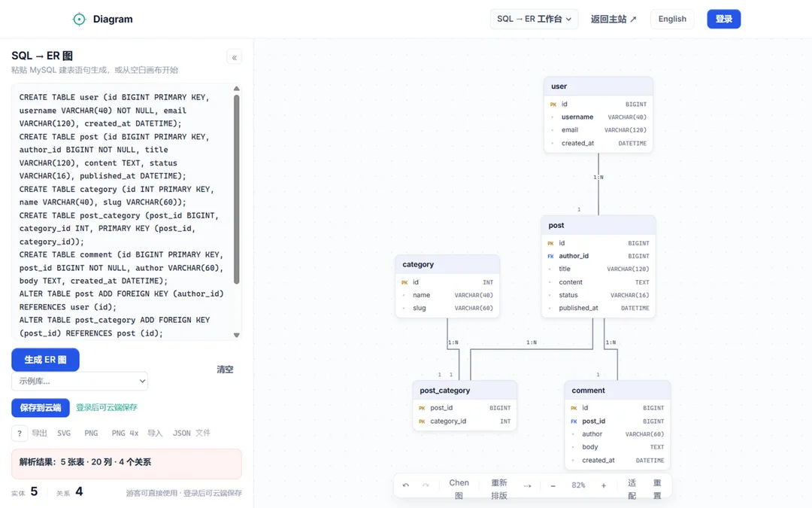Clear the SQL with 清空

225,370
